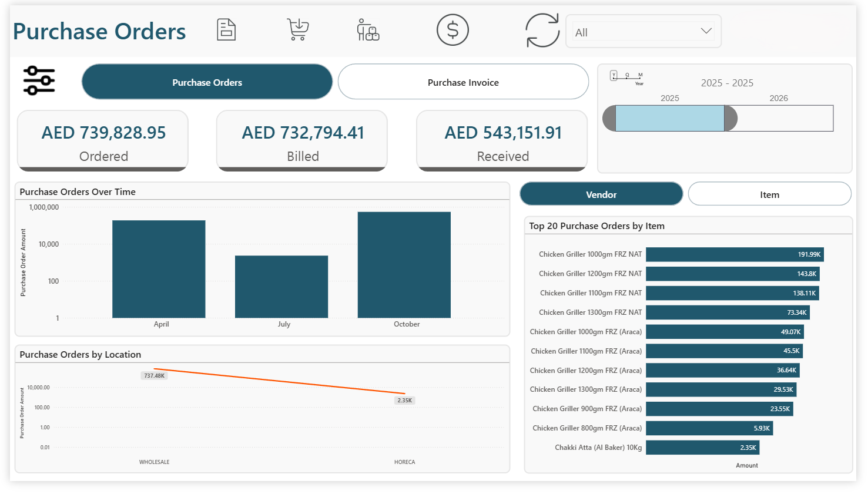
Task: Select the Y year granularity marker
Action: click(x=615, y=75)
